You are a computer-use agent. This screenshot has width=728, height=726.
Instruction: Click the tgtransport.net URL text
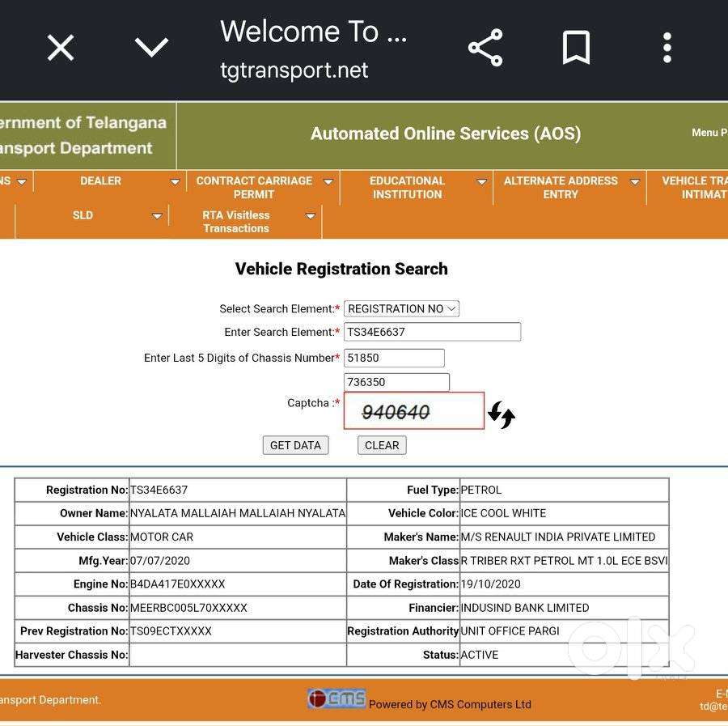(294, 70)
